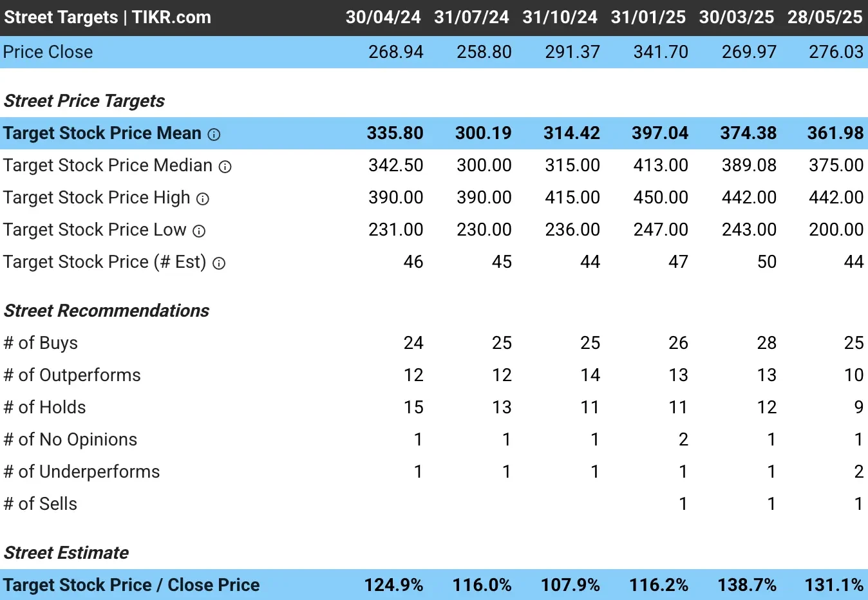Click the Street Recommendations heading
This screenshot has height=600, width=868.
pyautogui.click(x=107, y=311)
